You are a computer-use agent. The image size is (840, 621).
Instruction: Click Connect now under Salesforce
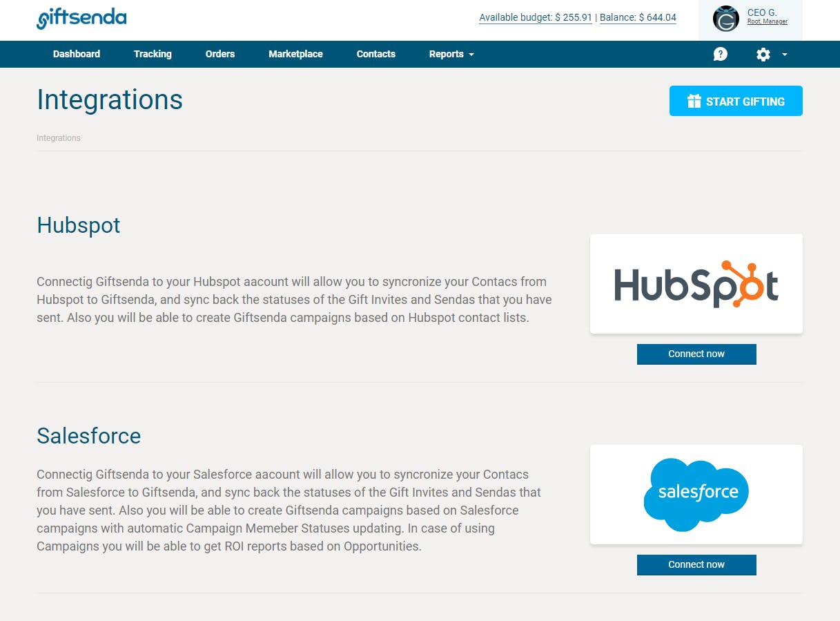coord(696,565)
